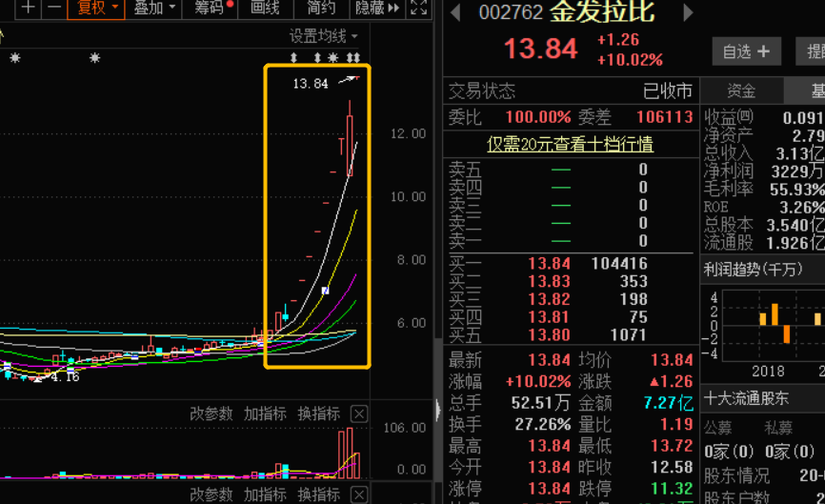Go to next stock arrow
The width and height of the screenshot is (825, 504).
pos(687,12)
